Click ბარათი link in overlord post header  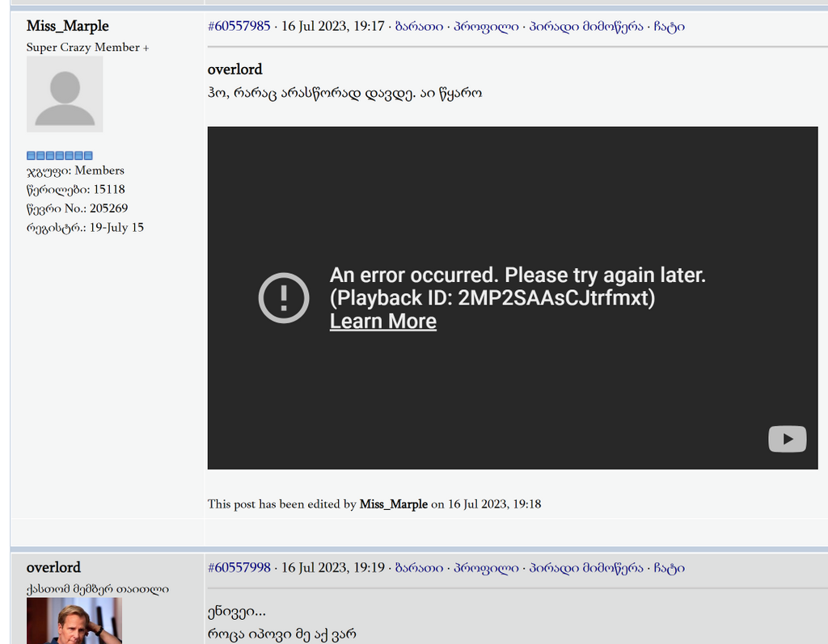419,568
